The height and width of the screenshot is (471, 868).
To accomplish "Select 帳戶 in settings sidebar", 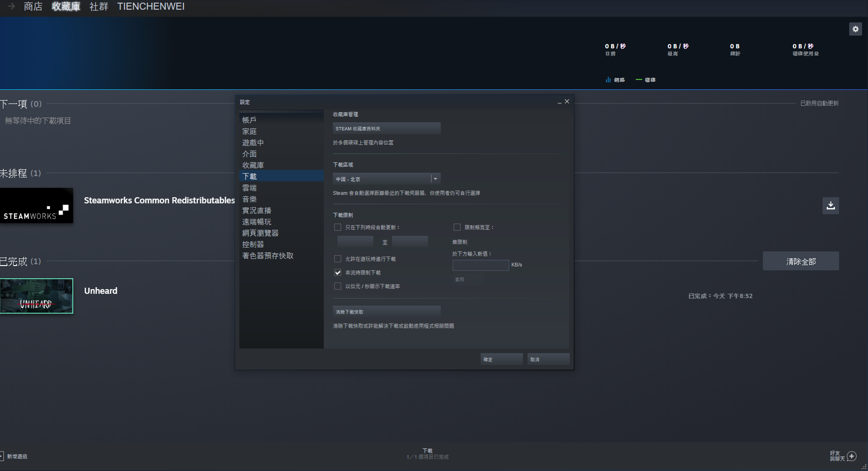I will click(x=281, y=120).
